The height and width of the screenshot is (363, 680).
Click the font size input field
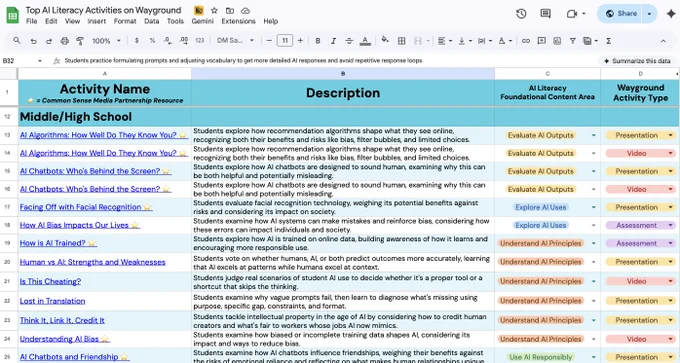[285, 41]
